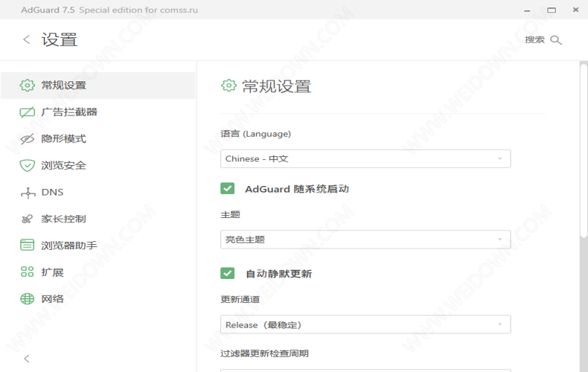Image resolution: width=588 pixels, height=372 pixels.
Task: Click gear icon beside 常规设置 heading
Action: (x=229, y=86)
